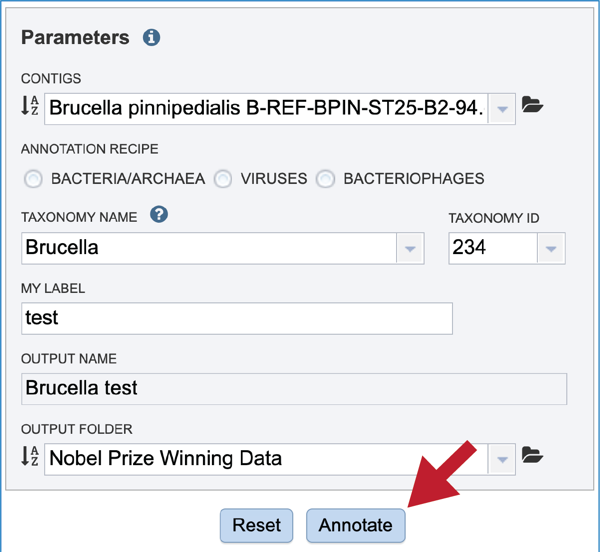This screenshot has width=600, height=552.
Task: Click the Parameters info icon
Action: (152, 37)
